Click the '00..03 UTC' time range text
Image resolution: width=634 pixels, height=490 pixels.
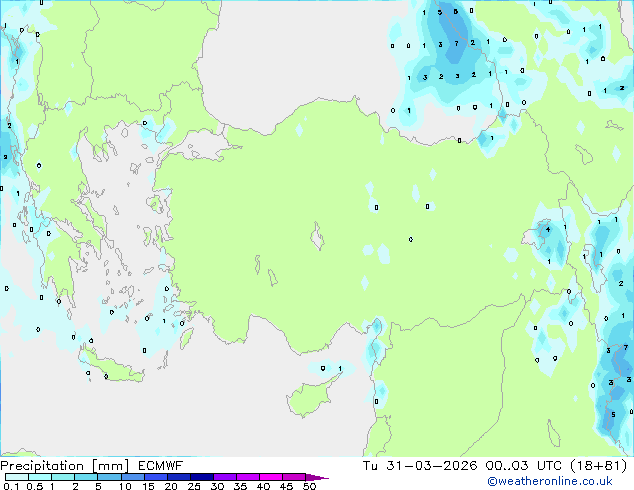pyautogui.click(x=524, y=466)
